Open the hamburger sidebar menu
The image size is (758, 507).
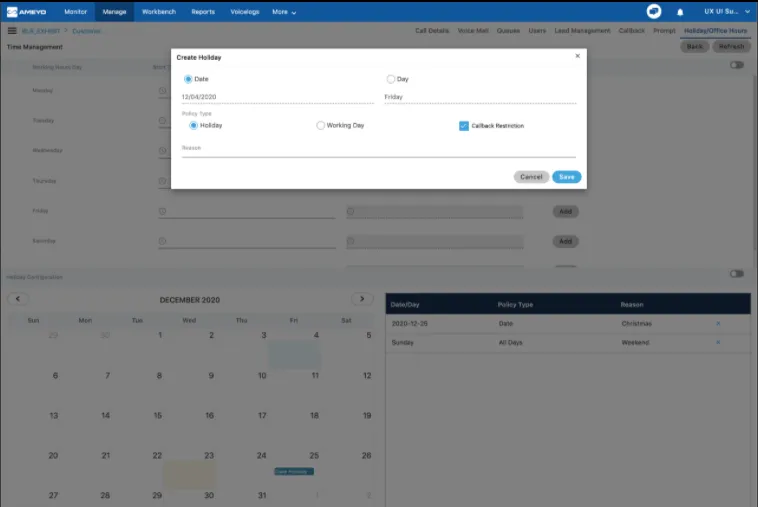(x=12, y=31)
